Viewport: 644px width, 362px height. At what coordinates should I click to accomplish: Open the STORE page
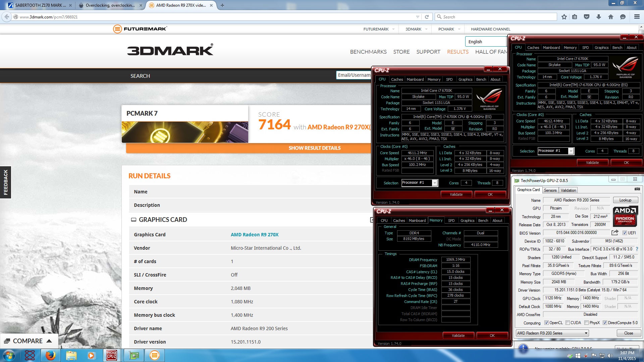tap(401, 52)
